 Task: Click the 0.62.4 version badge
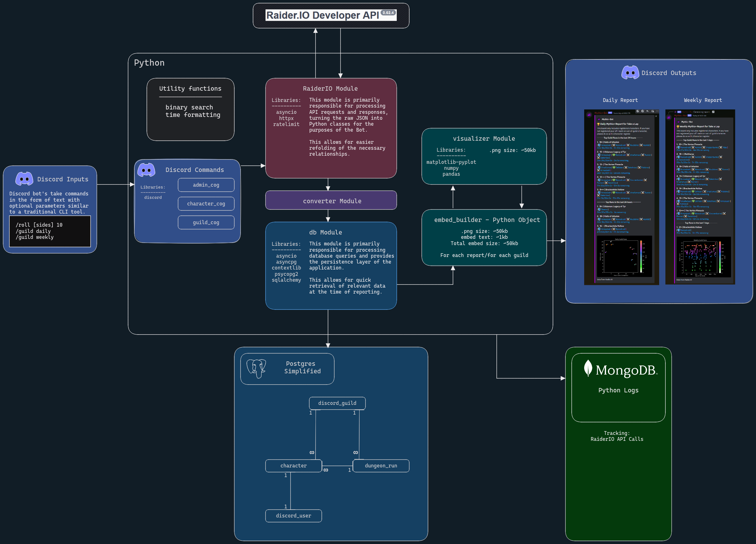388,13
